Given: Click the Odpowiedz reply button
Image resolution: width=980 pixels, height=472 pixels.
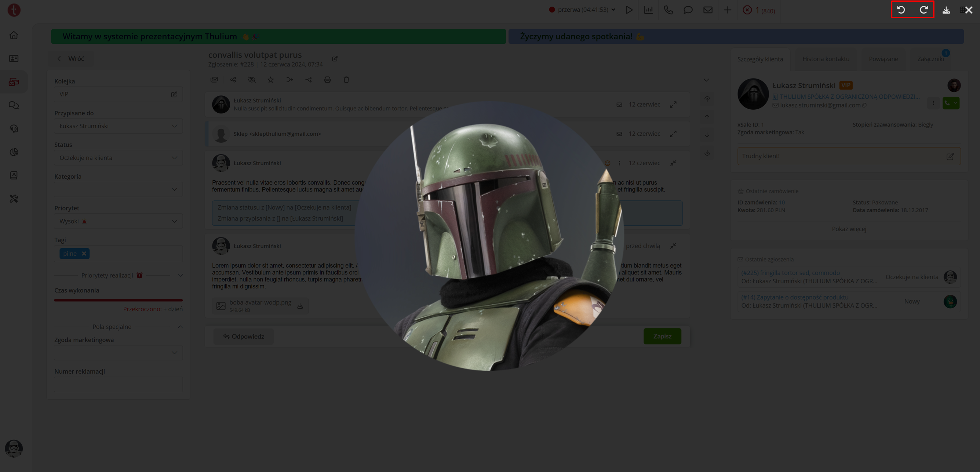Looking at the screenshot, I should click(244, 337).
